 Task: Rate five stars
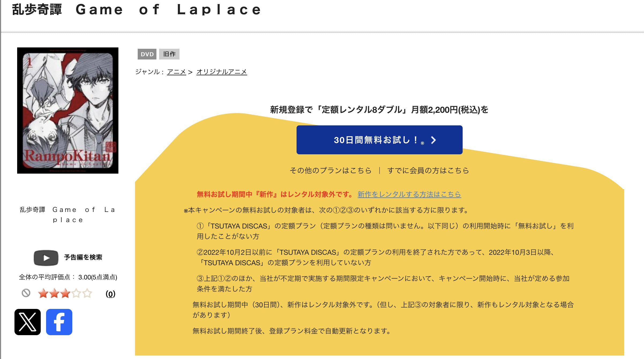coord(87,293)
